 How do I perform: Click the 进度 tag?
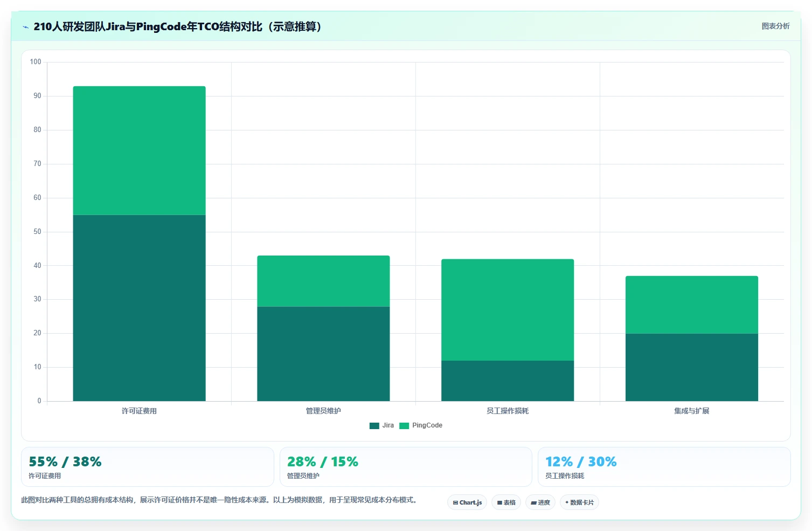[540, 502]
